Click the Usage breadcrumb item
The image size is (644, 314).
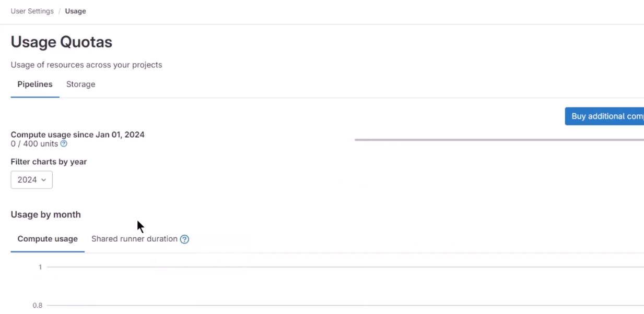(76, 11)
